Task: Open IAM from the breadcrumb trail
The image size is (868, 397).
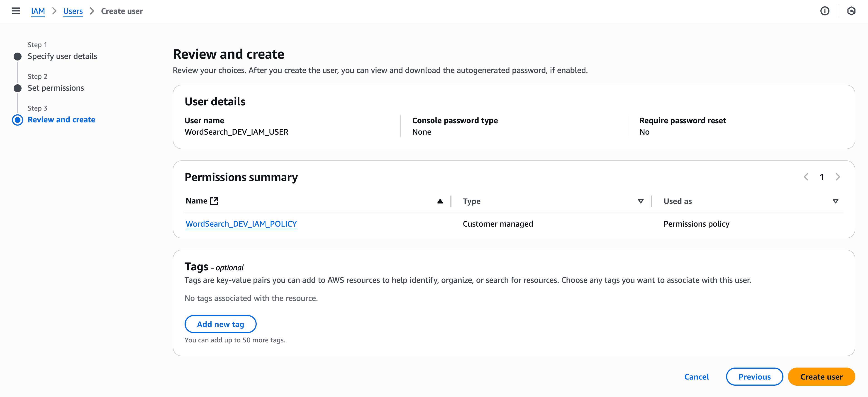Action: pos(38,11)
